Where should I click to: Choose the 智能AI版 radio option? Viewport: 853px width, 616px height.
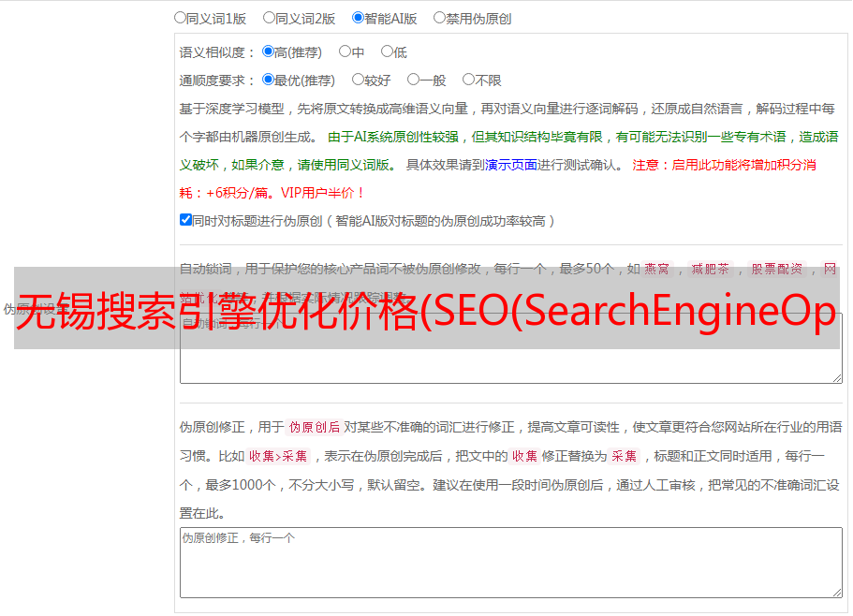click(x=358, y=18)
